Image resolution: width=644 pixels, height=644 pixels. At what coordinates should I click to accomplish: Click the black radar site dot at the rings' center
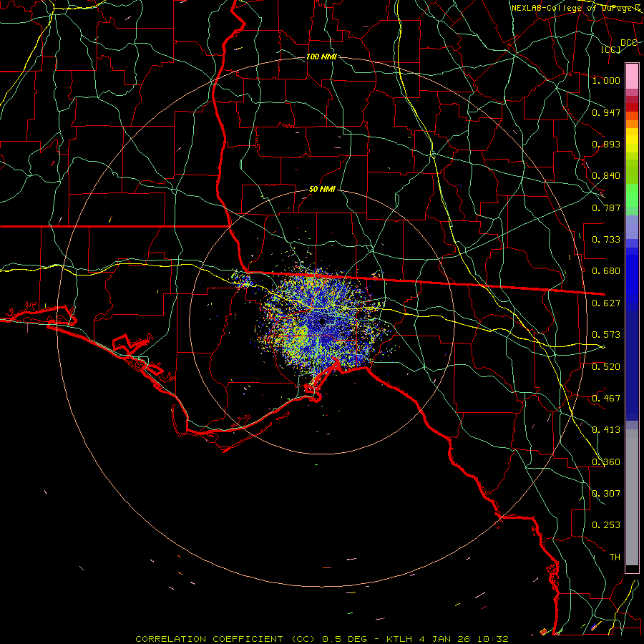[323, 321]
